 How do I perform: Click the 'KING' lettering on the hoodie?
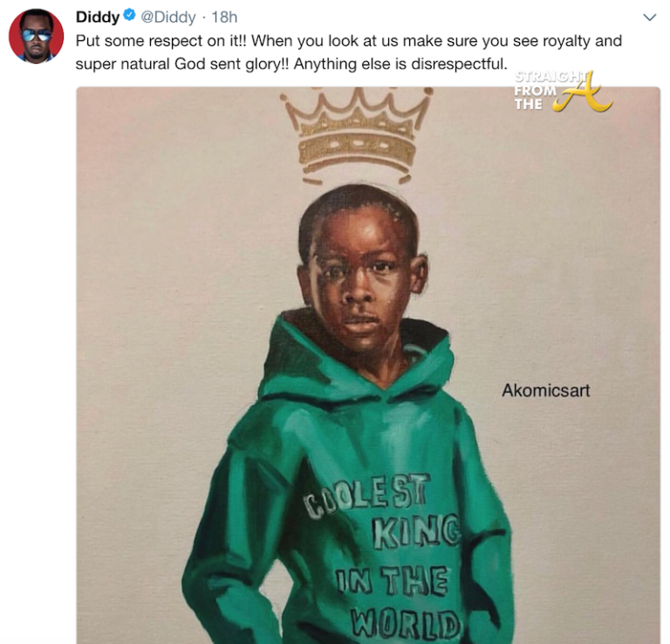[417, 531]
